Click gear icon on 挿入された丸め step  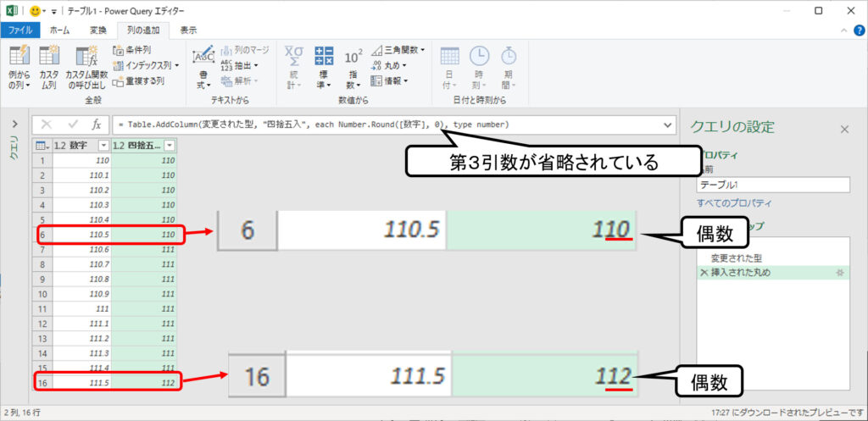pos(839,273)
